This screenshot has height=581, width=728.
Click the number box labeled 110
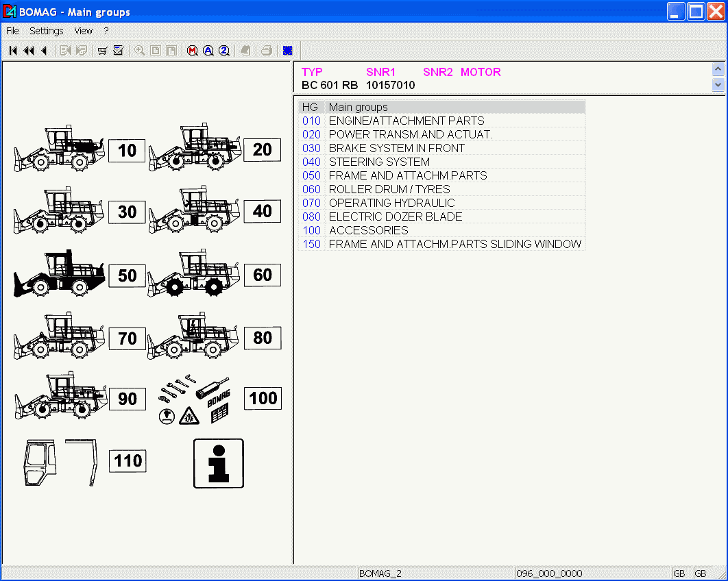tap(128, 461)
